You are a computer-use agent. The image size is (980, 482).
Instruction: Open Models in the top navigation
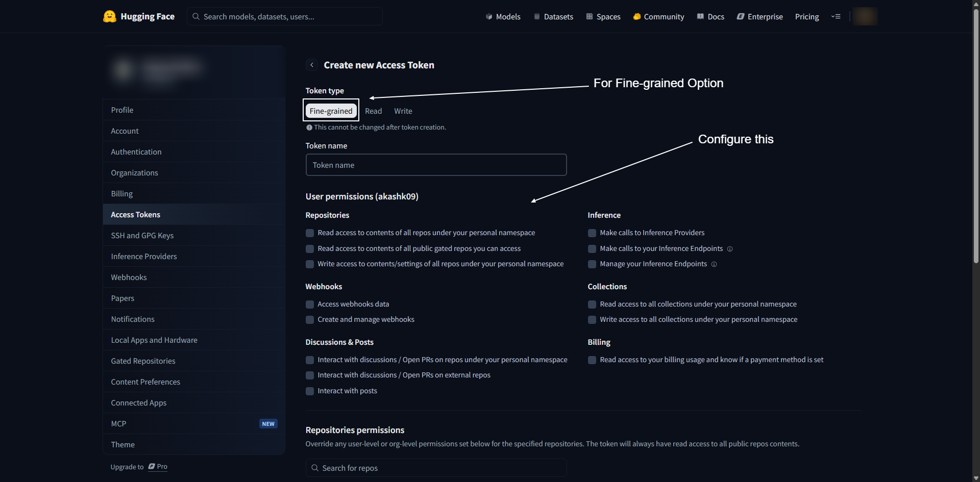[503, 16]
